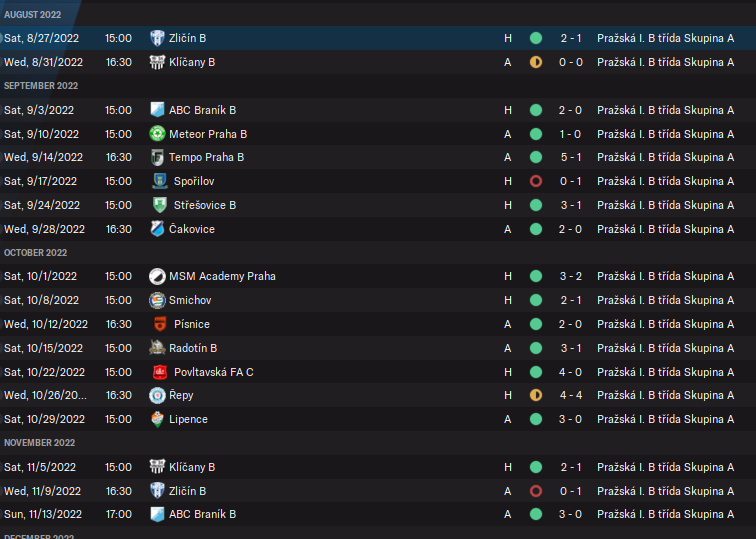756x539 pixels.
Task: Click the Meteor Praha B green club badge
Action: pos(157,134)
